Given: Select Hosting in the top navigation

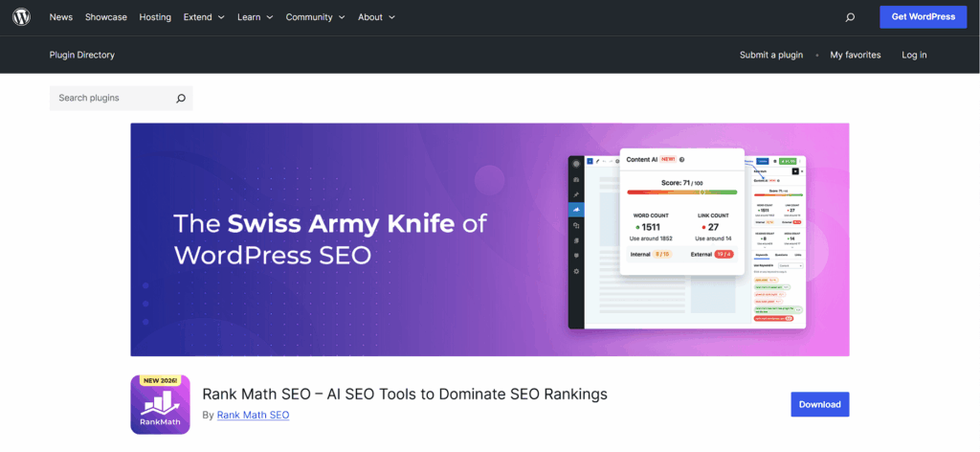Looking at the screenshot, I should (155, 17).
